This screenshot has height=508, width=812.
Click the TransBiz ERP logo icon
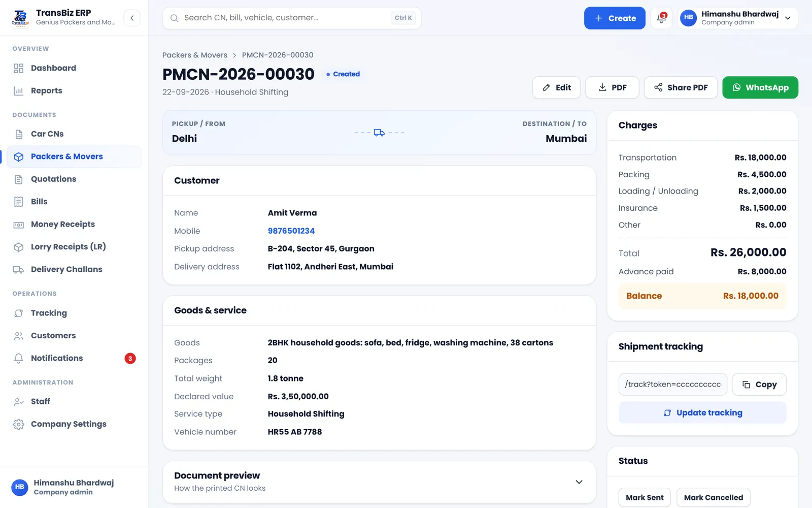click(x=20, y=18)
